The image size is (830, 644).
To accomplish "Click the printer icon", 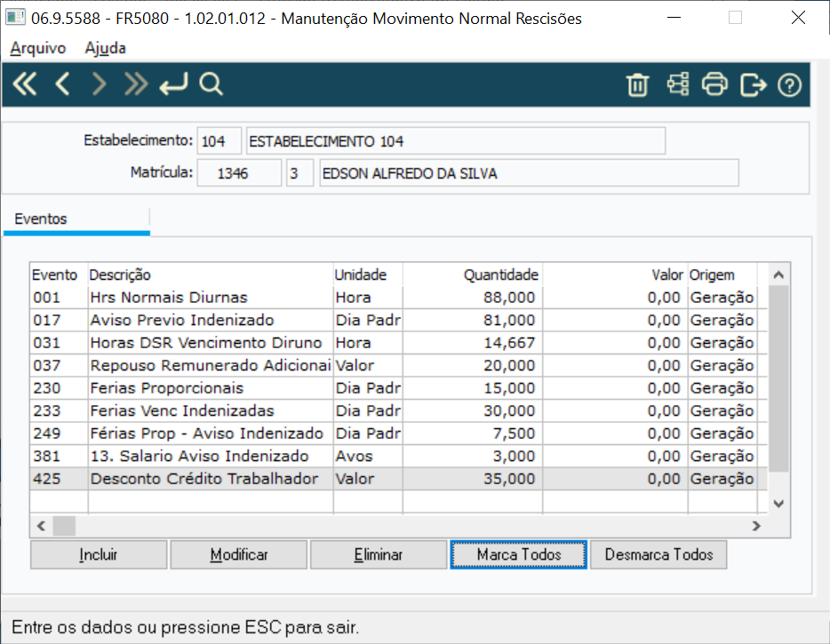I will tap(714, 84).
